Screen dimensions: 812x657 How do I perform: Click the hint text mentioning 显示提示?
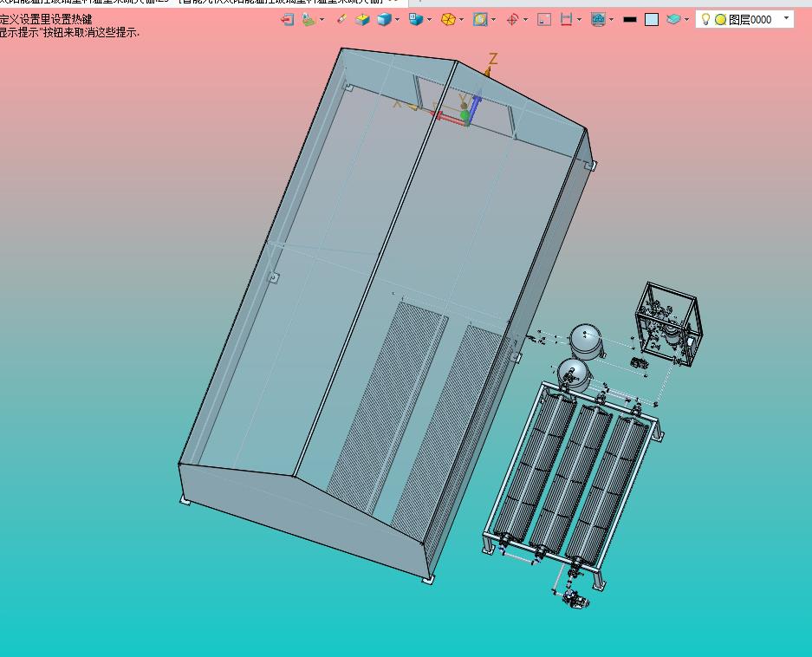[x=70, y=32]
